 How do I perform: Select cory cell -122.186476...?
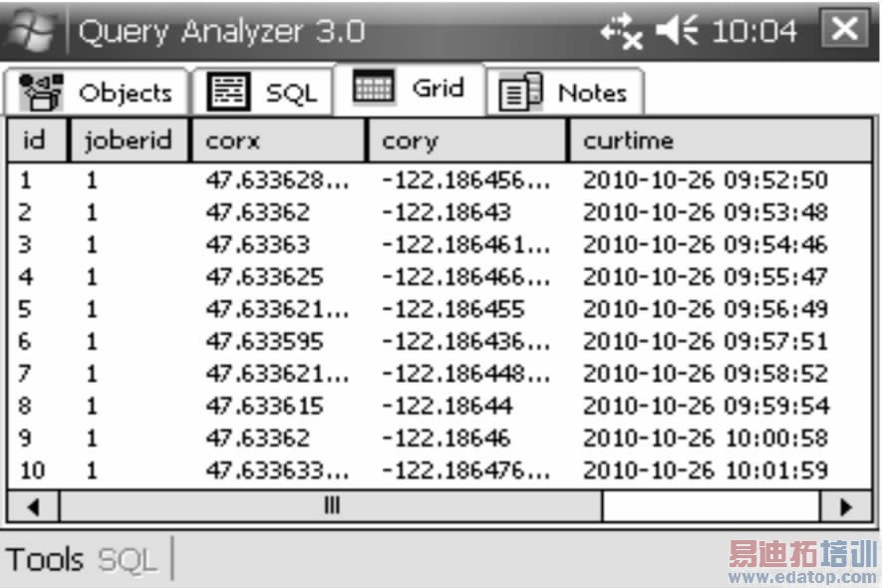coord(466,470)
